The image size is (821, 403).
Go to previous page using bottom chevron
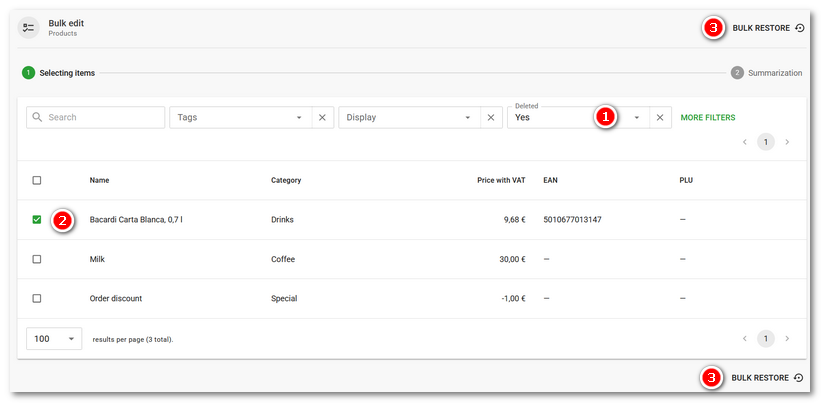pyautogui.click(x=744, y=339)
